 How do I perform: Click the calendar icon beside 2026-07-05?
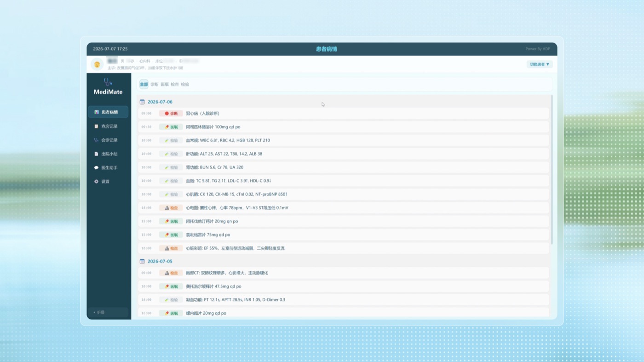coord(142,261)
